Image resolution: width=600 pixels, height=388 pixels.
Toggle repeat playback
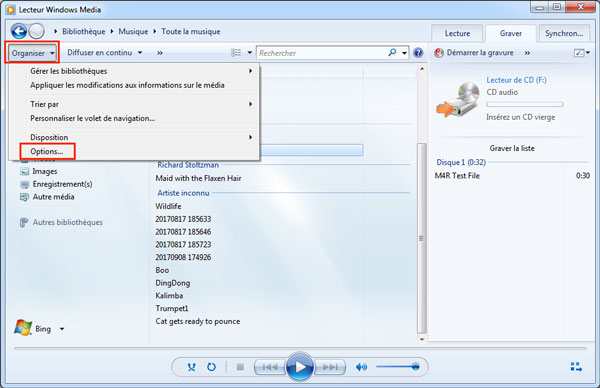[x=211, y=367]
